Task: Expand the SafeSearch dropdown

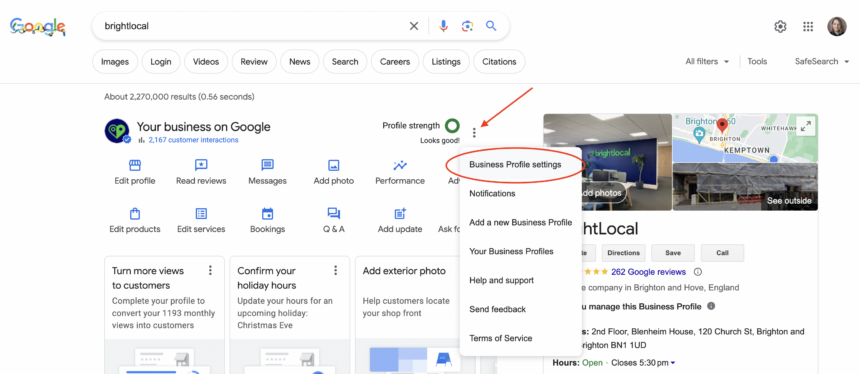Action: click(822, 61)
